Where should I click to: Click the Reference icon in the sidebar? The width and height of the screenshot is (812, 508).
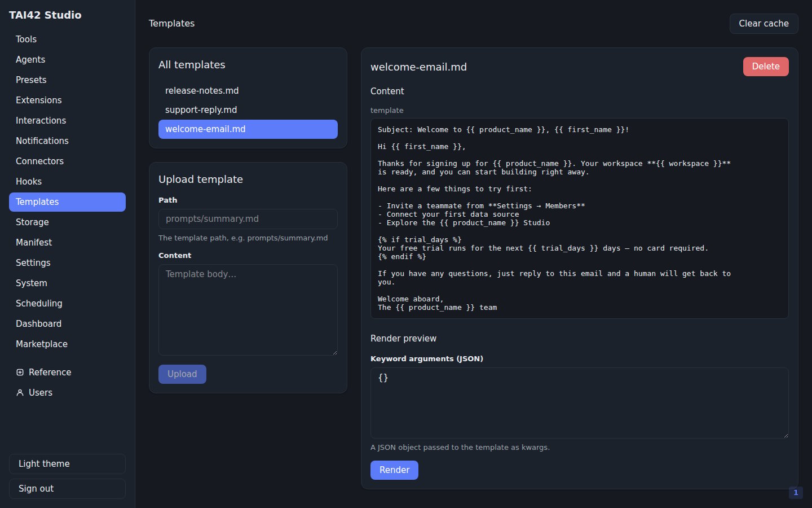coord(20,373)
